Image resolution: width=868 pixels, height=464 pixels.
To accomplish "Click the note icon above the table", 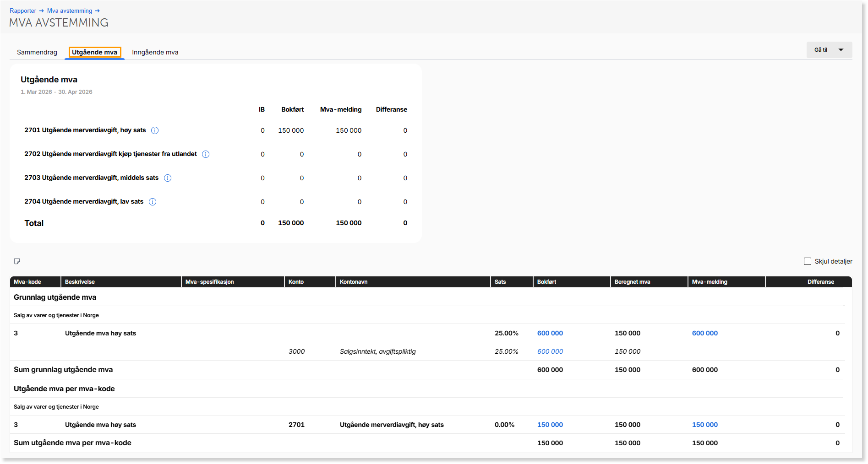I will [x=17, y=261].
